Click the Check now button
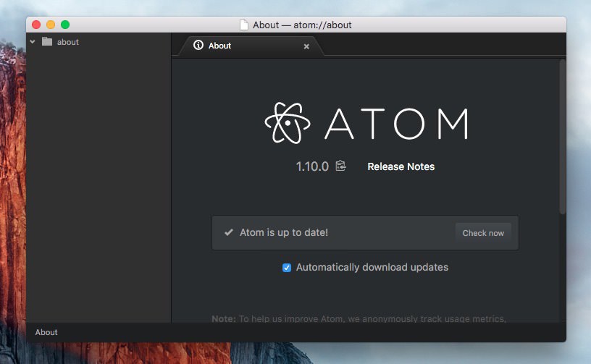 (483, 233)
